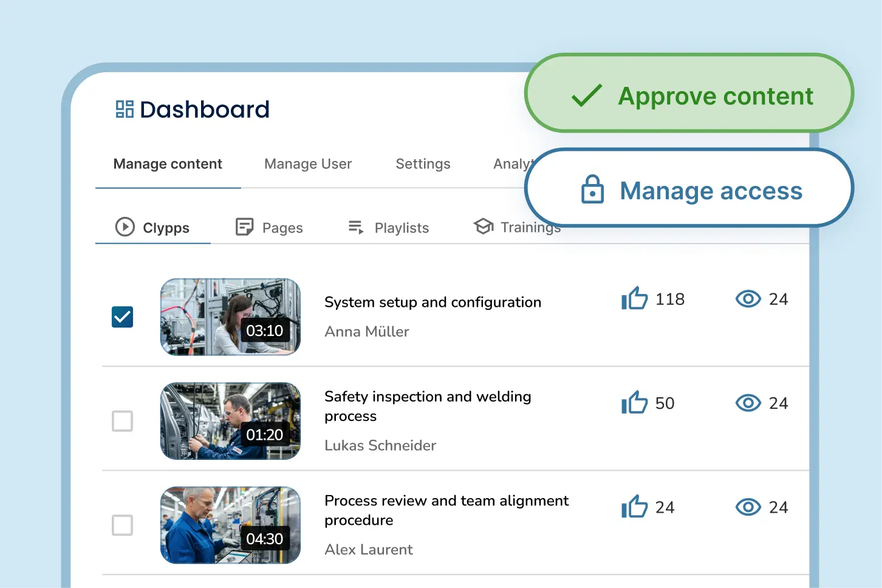Switch to the Playlists sub-tab
The height and width of the screenshot is (588, 882).
pos(389,228)
